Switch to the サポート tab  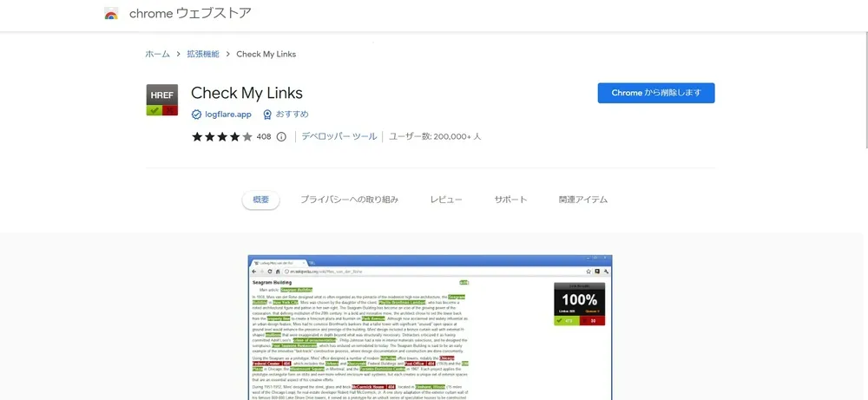pyautogui.click(x=510, y=200)
